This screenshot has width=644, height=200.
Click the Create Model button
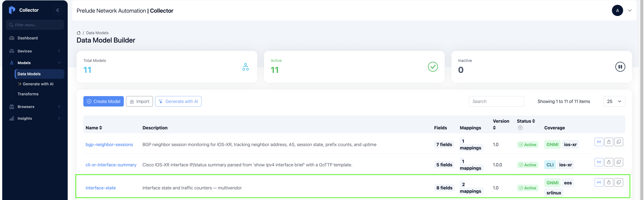[103, 101]
